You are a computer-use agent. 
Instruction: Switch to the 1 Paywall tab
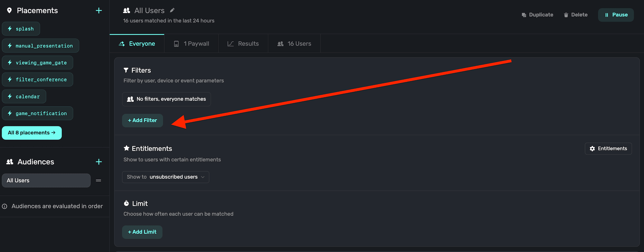[192, 44]
